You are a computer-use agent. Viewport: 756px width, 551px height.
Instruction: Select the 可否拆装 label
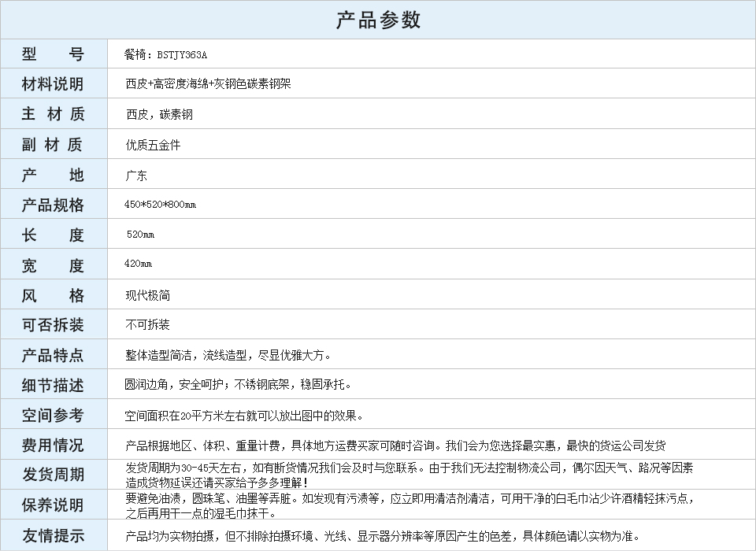(x=53, y=325)
